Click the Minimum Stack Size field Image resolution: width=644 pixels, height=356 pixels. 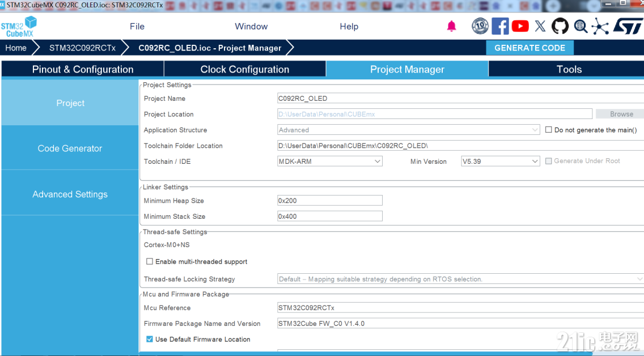point(330,217)
